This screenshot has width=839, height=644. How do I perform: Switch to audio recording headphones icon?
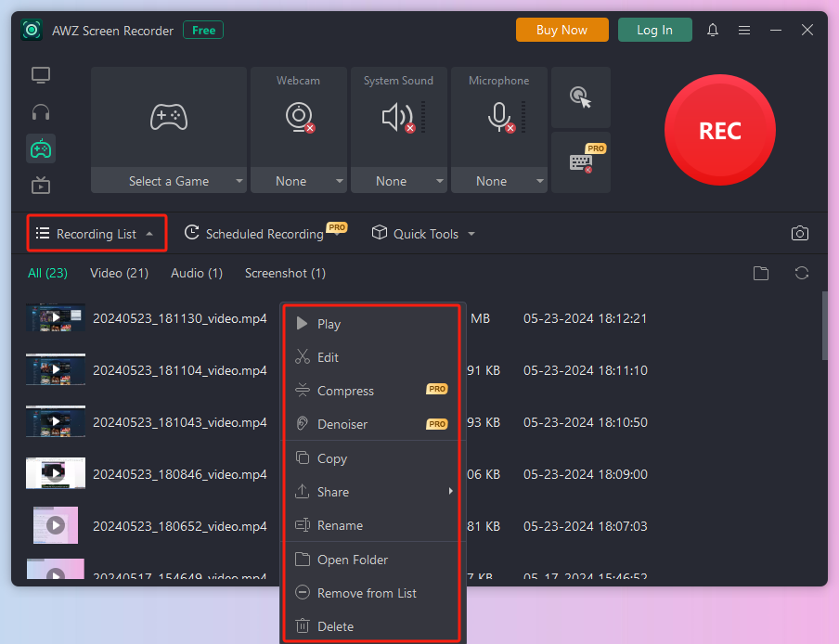click(x=41, y=111)
